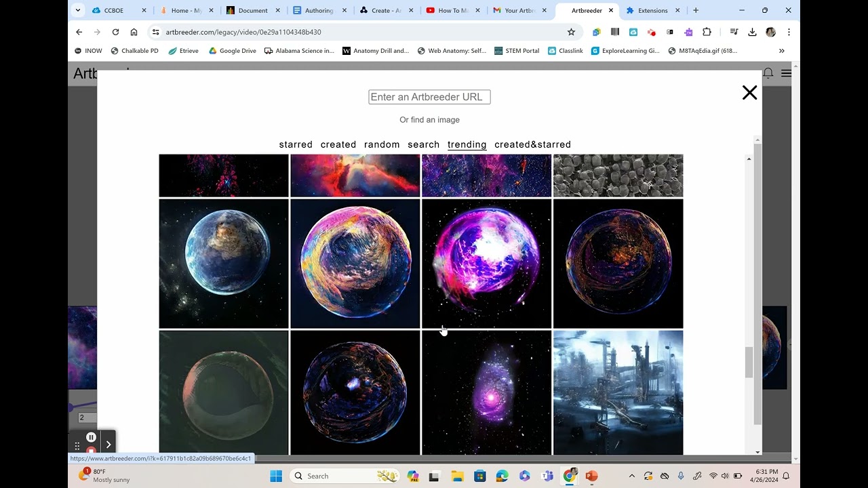Open Microsoft Teams from taskbar

(x=547, y=476)
